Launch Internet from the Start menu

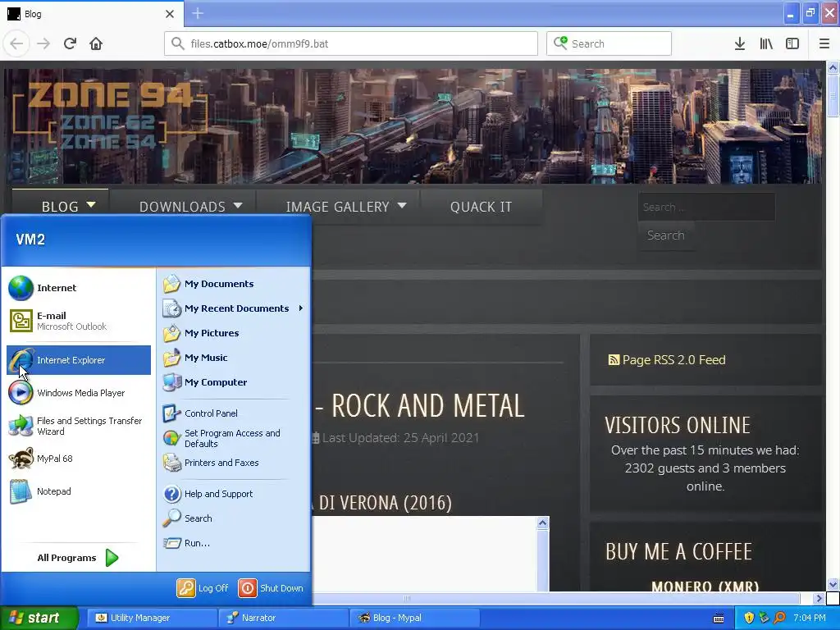click(79, 288)
